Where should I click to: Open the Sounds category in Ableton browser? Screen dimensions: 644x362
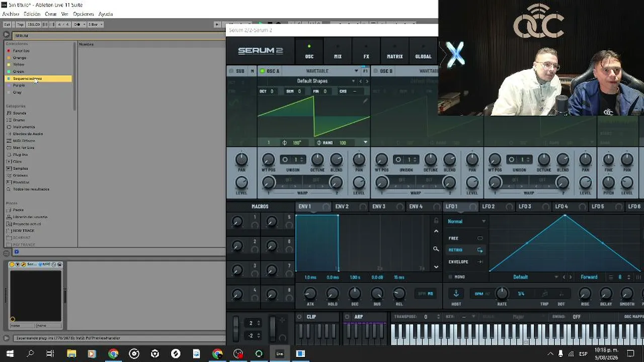click(x=19, y=113)
